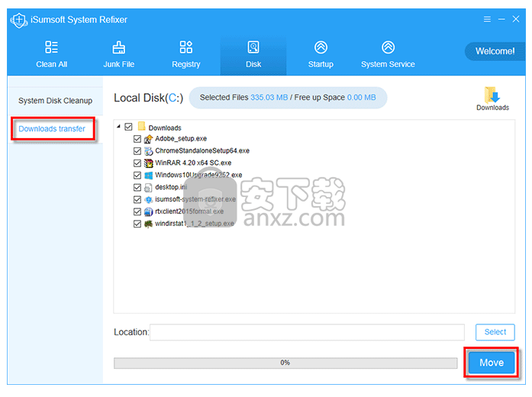Click the windirstat1_1_2_setup.exe file icon

point(149,224)
